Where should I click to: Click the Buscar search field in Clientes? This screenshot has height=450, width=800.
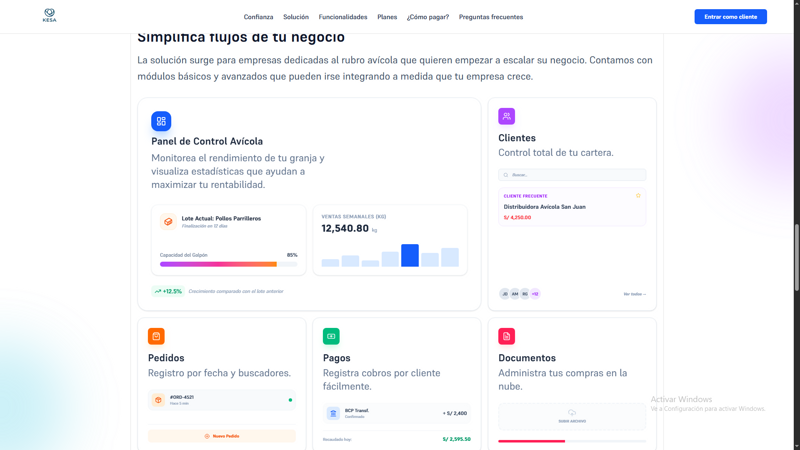click(572, 175)
